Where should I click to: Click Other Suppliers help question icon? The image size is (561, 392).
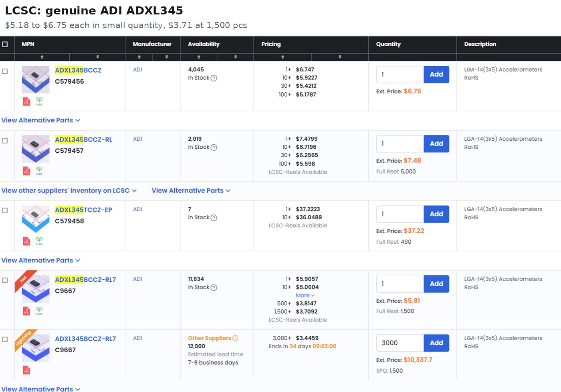pyautogui.click(x=235, y=338)
